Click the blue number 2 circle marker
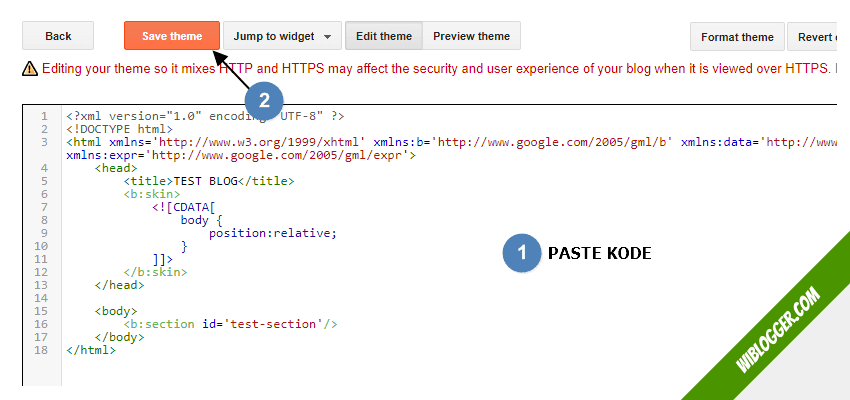The width and height of the screenshot is (850, 400). click(264, 100)
